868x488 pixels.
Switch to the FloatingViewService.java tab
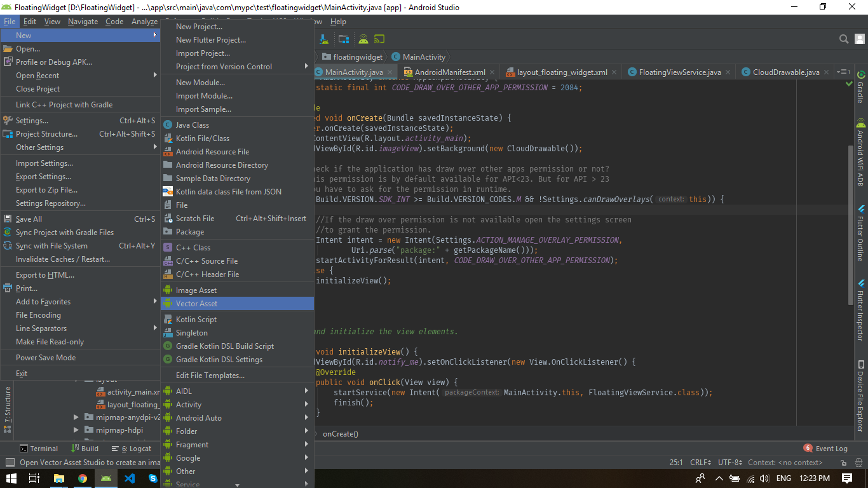coord(680,72)
